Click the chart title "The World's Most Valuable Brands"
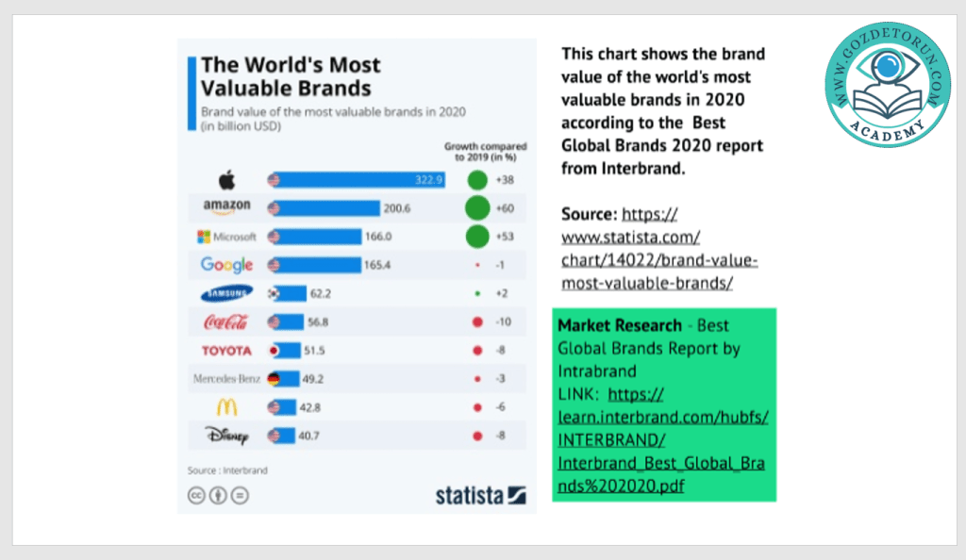The height and width of the screenshot is (560, 966). pyautogui.click(x=291, y=77)
